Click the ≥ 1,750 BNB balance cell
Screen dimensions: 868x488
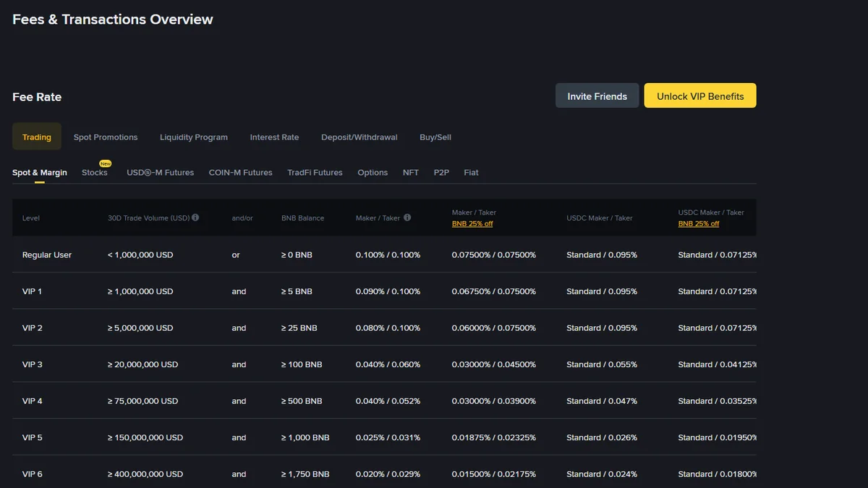pos(305,474)
